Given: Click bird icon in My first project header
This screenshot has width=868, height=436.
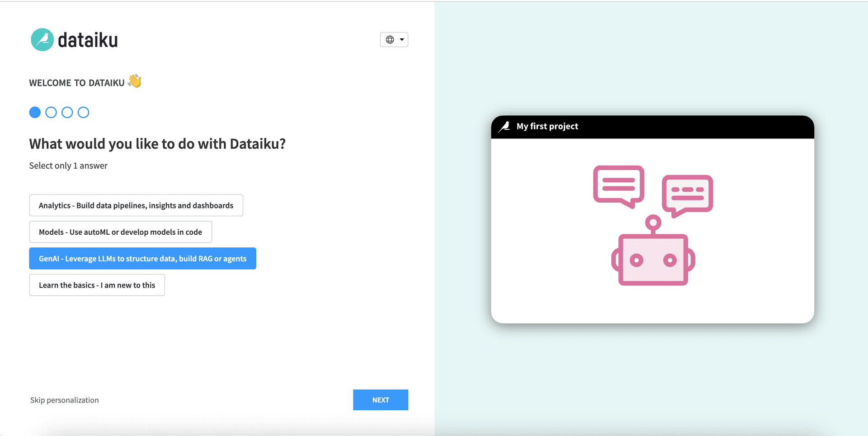Looking at the screenshot, I should click(x=504, y=127).
